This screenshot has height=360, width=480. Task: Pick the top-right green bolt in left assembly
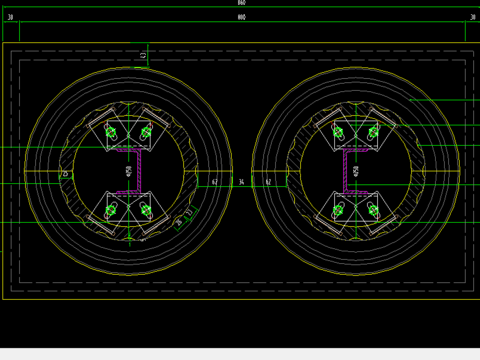pyautogui.click(x=146, y=132)
